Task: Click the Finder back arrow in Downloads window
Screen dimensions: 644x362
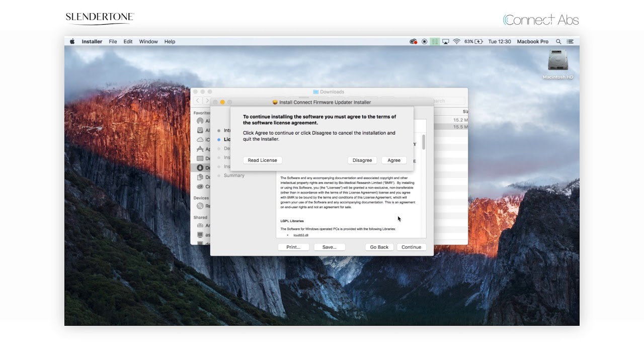Action: [198, 101]
